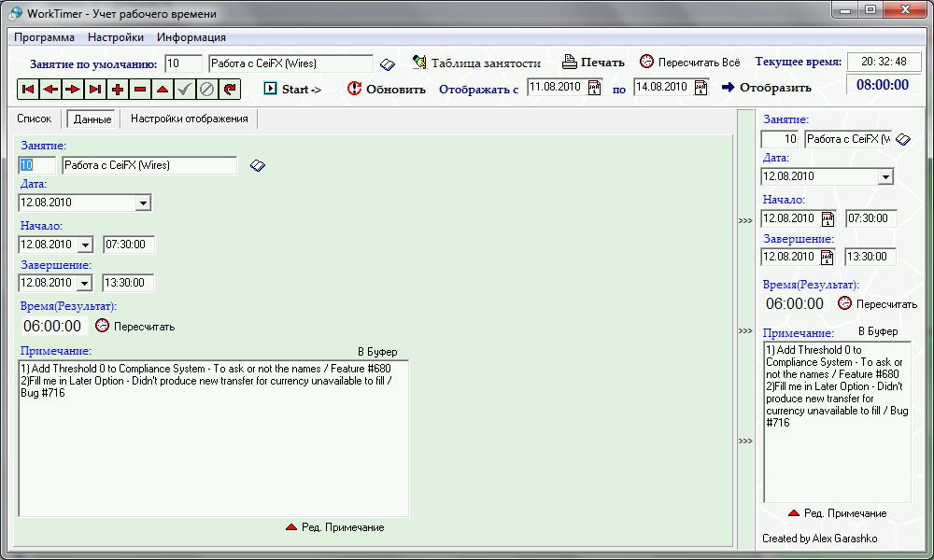This screenshot has width=934, height=560.
Task: Switch to Настройки отображения tab
Action: (189, 119)
